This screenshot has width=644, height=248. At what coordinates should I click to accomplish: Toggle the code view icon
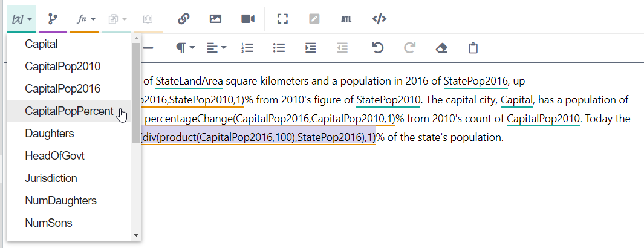(379, 19)
